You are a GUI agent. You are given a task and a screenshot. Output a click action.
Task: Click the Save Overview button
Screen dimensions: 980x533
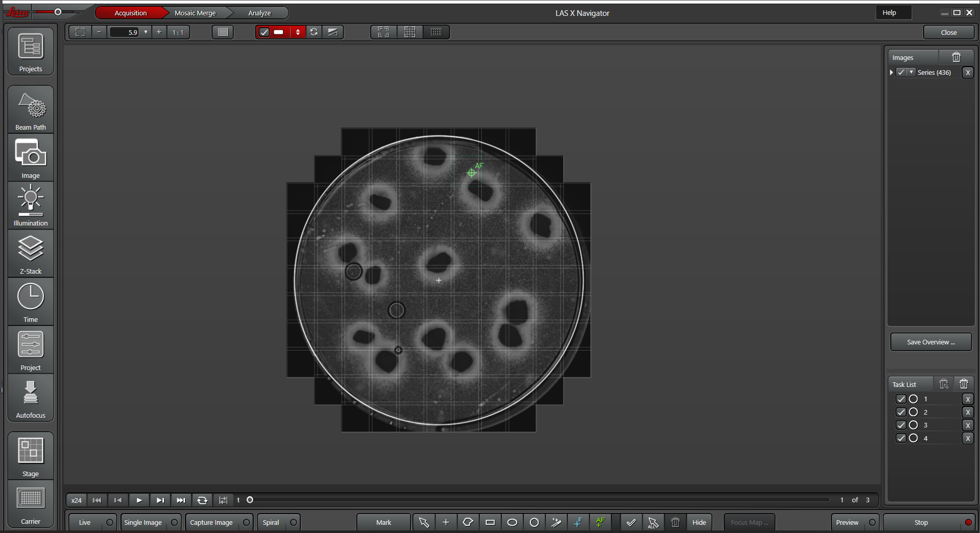click(930, 342)
